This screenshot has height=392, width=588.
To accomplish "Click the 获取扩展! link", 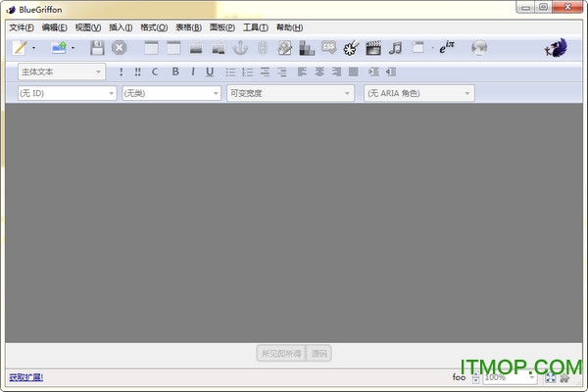I will (x=25, y=377).
